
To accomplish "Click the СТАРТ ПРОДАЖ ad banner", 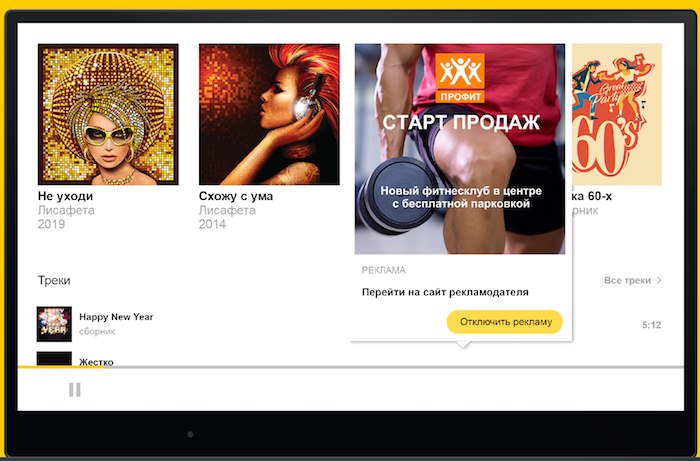I will (460, 149).
